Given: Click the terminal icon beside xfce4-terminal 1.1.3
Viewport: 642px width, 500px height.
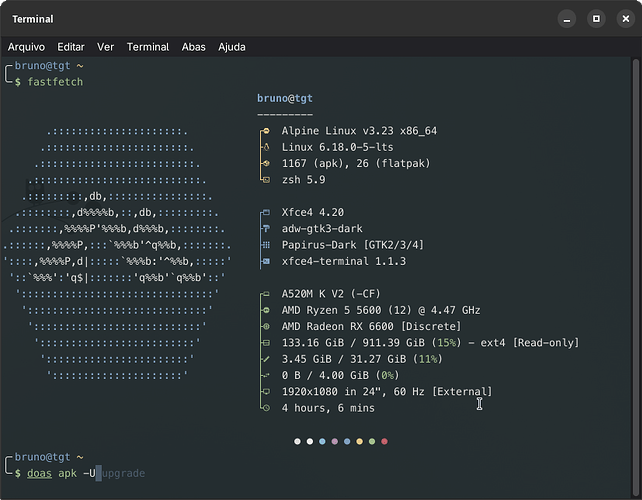Looking at the screenshot, I should tap(265, 261).
